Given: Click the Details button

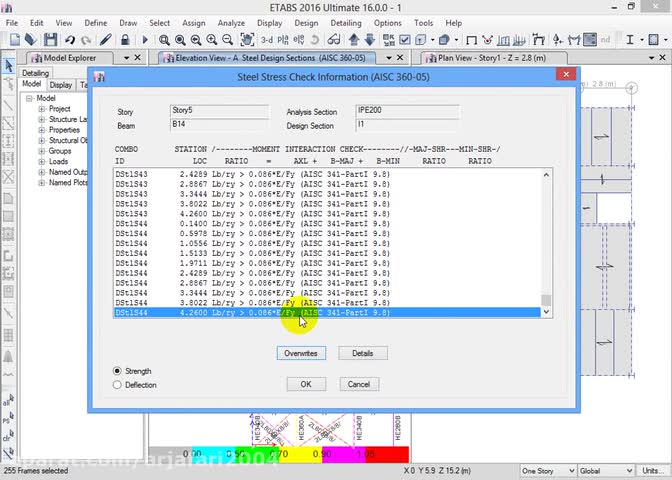Looking at the screenshot, I should point(363,353).
